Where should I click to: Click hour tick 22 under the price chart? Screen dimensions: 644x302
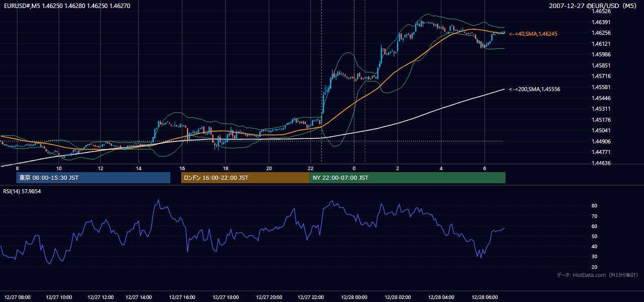tap(311, 168)
